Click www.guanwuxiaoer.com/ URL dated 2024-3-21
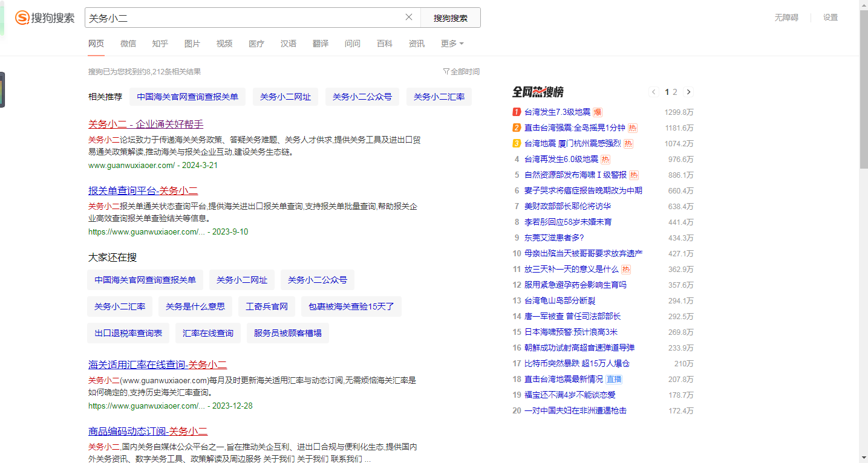Image resolution: width=868 pixels, height=463 pixels. (x=153, y=165)
